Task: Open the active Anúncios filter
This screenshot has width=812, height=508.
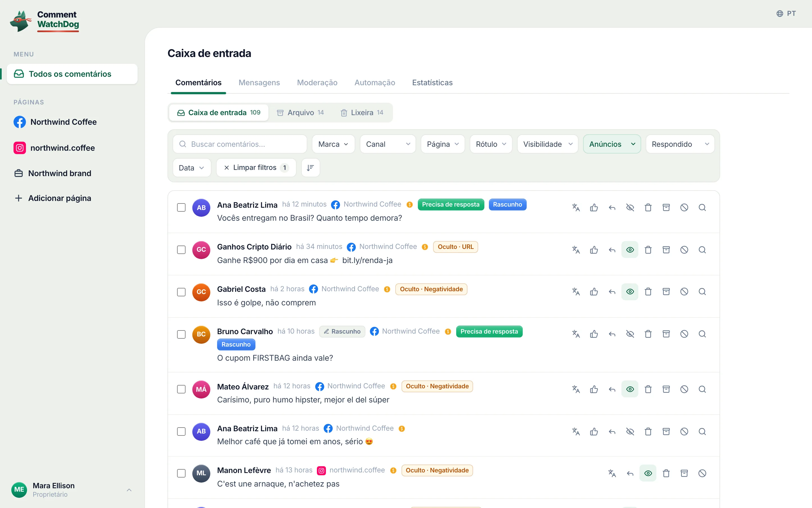Action: click(612, 144)
